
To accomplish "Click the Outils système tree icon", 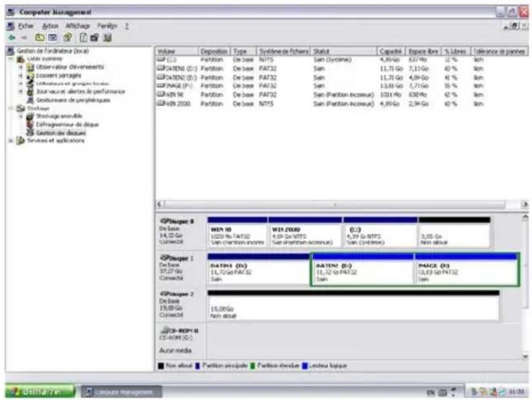I will click(x=21, y=59).
